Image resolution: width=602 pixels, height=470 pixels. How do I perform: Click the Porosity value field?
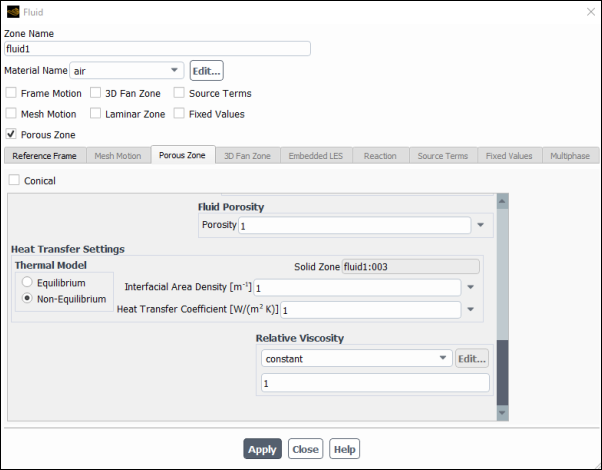click(355, 225)
